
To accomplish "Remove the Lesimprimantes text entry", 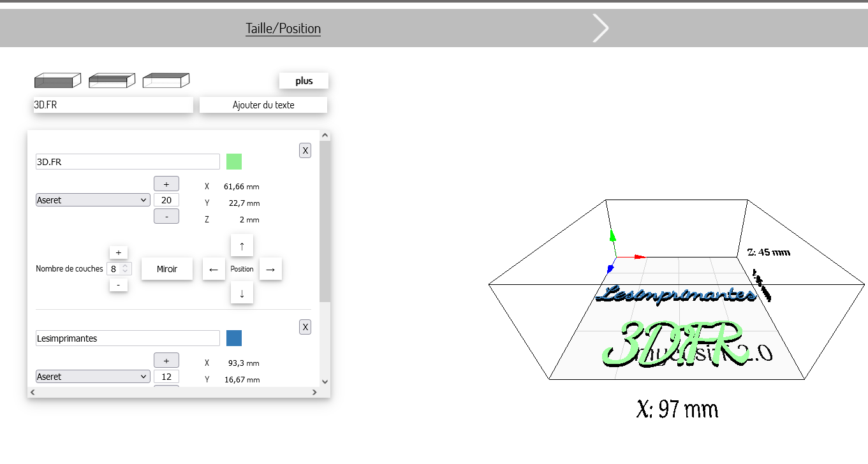I will (305, 327).
